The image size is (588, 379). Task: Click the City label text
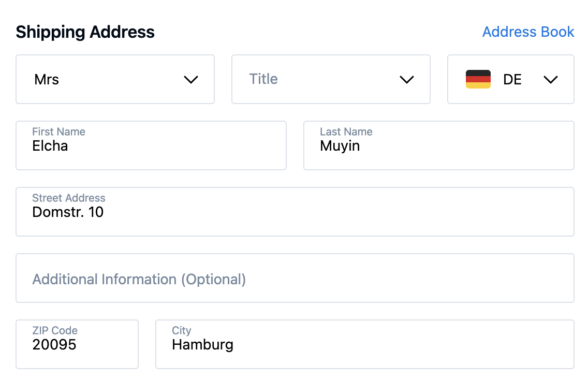181,331
